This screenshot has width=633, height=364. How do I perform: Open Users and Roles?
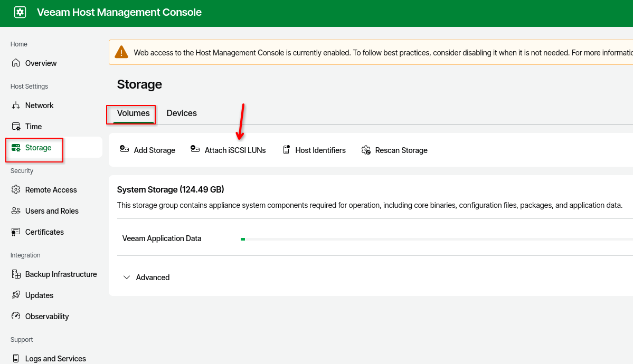coord(52,210)
